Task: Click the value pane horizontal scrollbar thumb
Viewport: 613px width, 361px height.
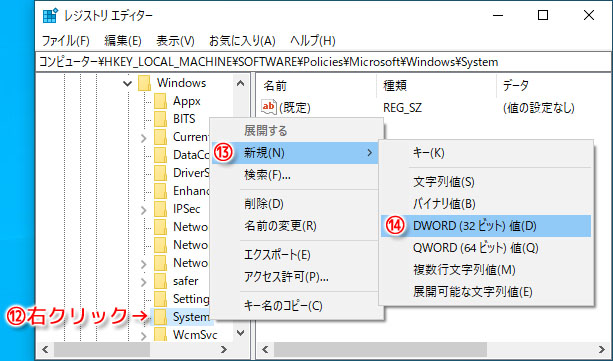Action: (x=380, y=349)
